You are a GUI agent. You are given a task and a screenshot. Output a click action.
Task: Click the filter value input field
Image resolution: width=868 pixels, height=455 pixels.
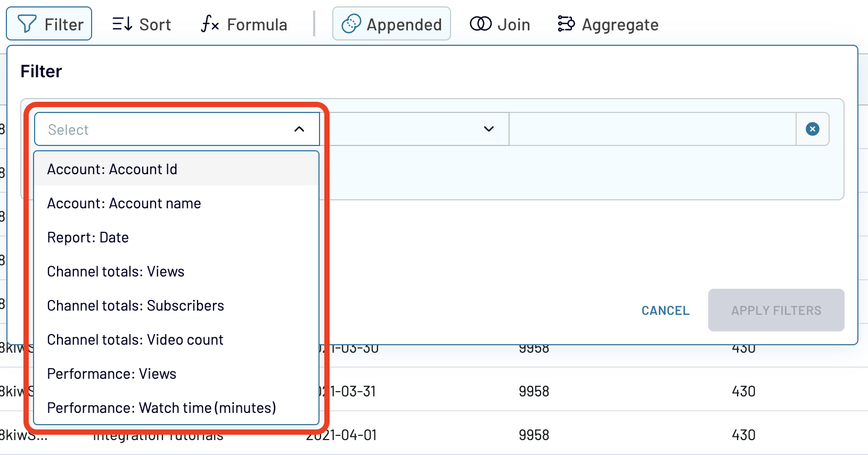652,129
